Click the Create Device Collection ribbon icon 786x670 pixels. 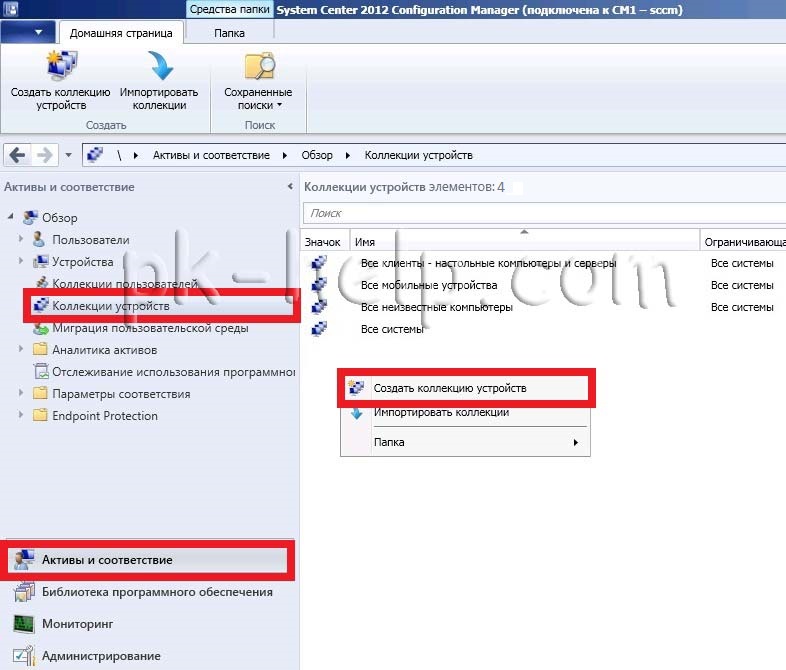(x=62, y=65)
